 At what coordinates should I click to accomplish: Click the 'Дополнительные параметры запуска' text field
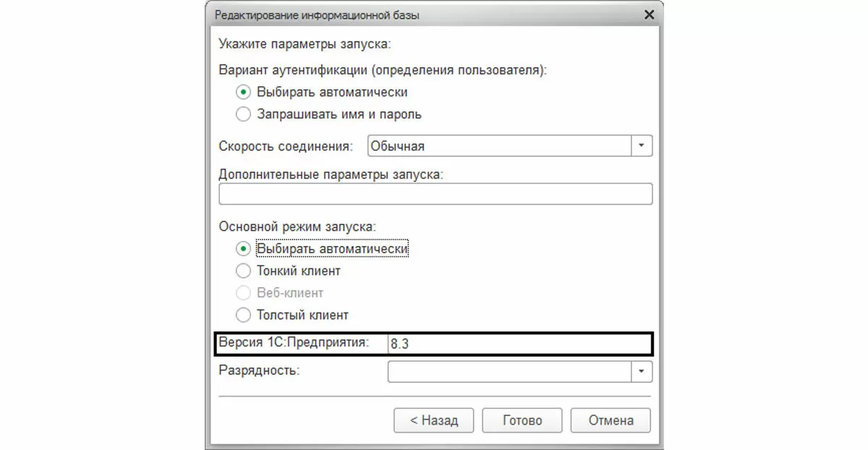tap(435, 195)
